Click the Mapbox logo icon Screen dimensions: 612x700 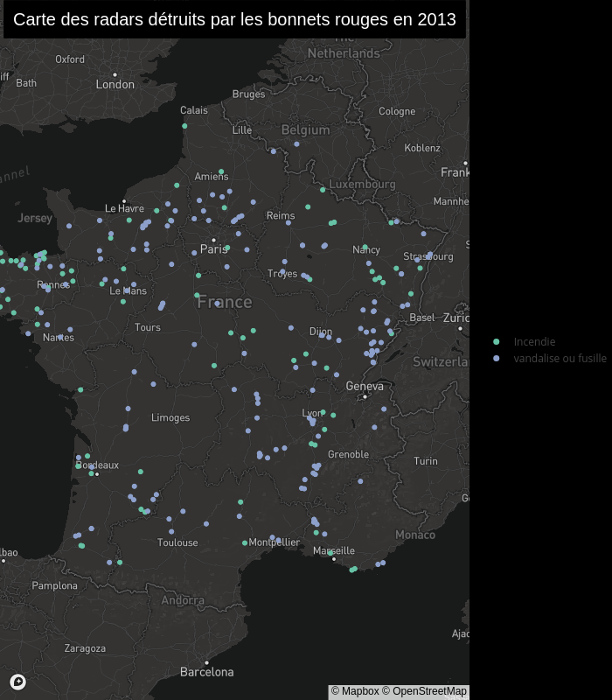(17, 682)
